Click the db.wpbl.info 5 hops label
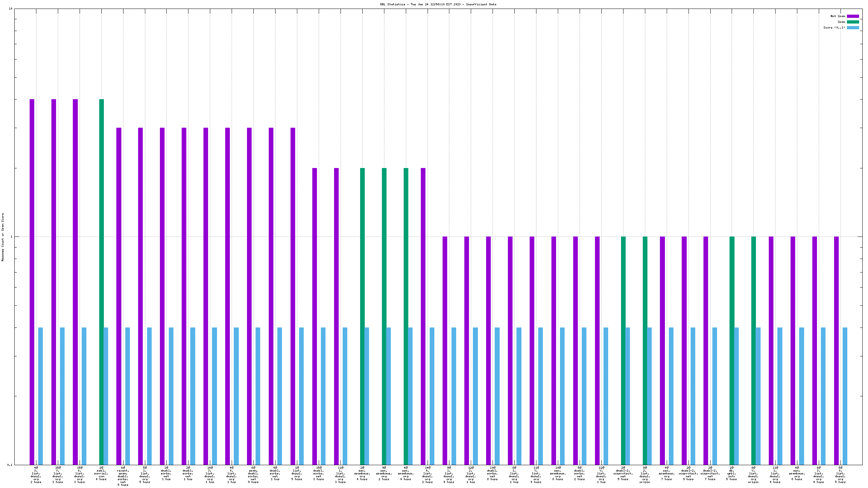Screen dimensions: 868x488 pos(732,473)
